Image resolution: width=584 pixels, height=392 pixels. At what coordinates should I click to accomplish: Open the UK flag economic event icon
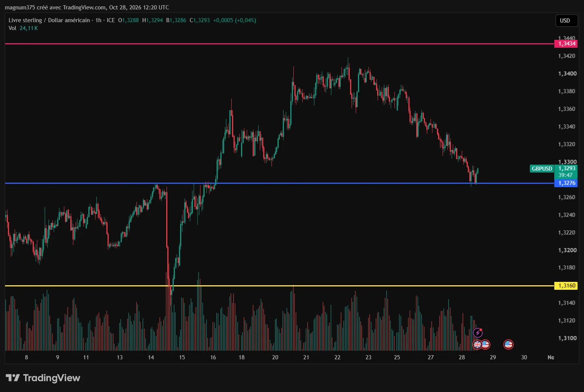tap(477, 344)
